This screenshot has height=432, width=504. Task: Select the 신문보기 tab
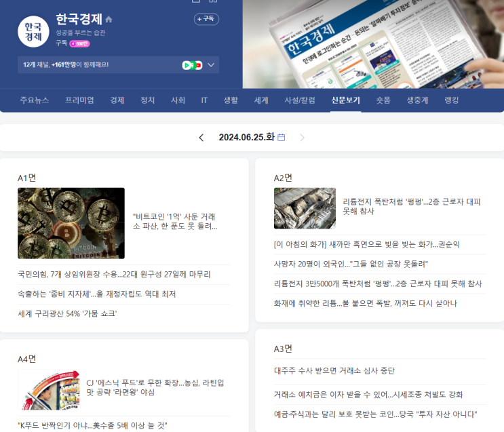[x=345, y=100]
